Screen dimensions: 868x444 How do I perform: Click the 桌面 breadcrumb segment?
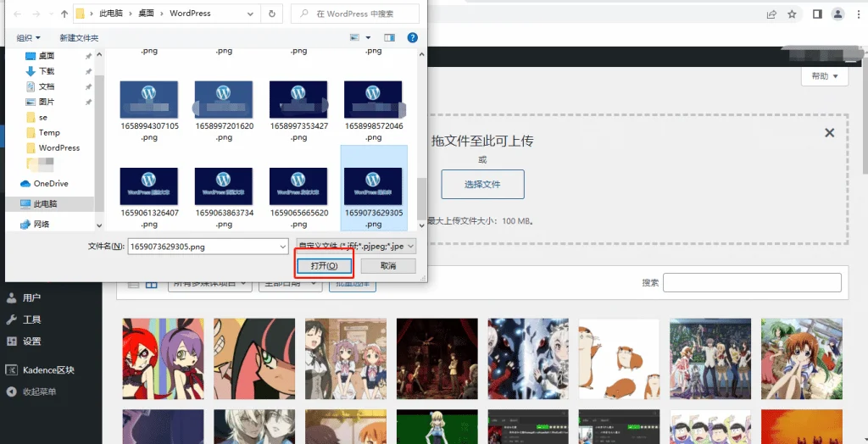[146, 14]
